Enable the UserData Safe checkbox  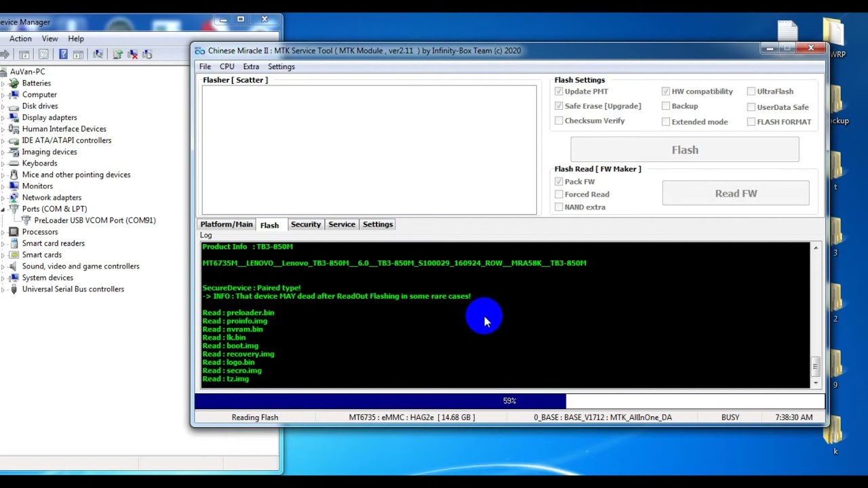(751, 107)
